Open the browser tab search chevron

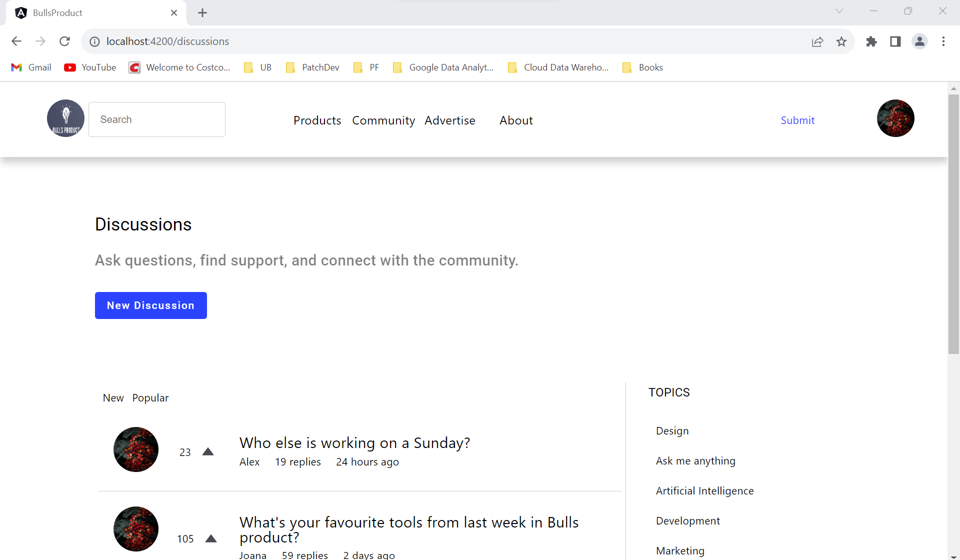point(839,10)
